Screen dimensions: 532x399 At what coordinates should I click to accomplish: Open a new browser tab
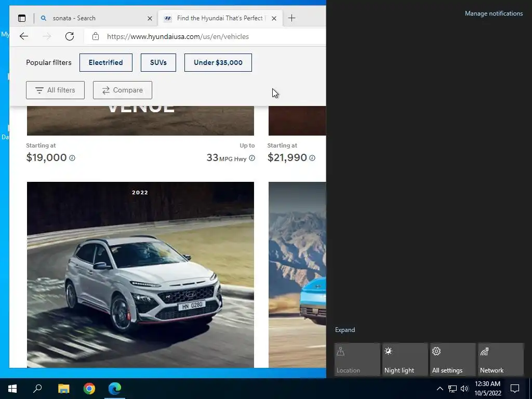click(x=291, y=18)
